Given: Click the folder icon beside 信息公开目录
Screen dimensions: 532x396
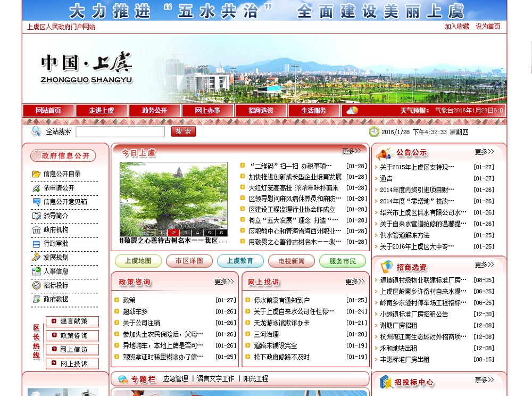Looking at the screenshot, I should click(36, 174).
